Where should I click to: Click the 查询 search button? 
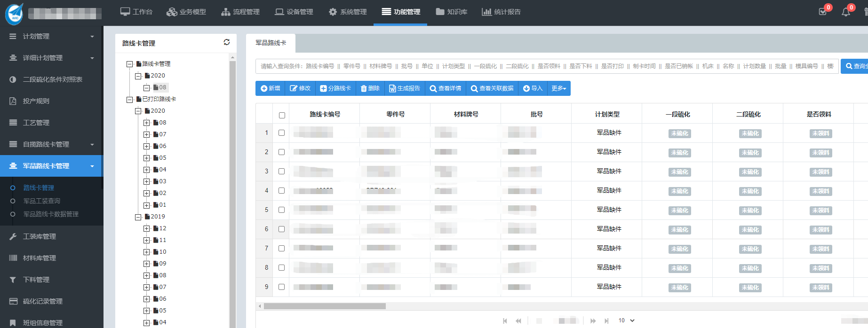coord(855,66)
